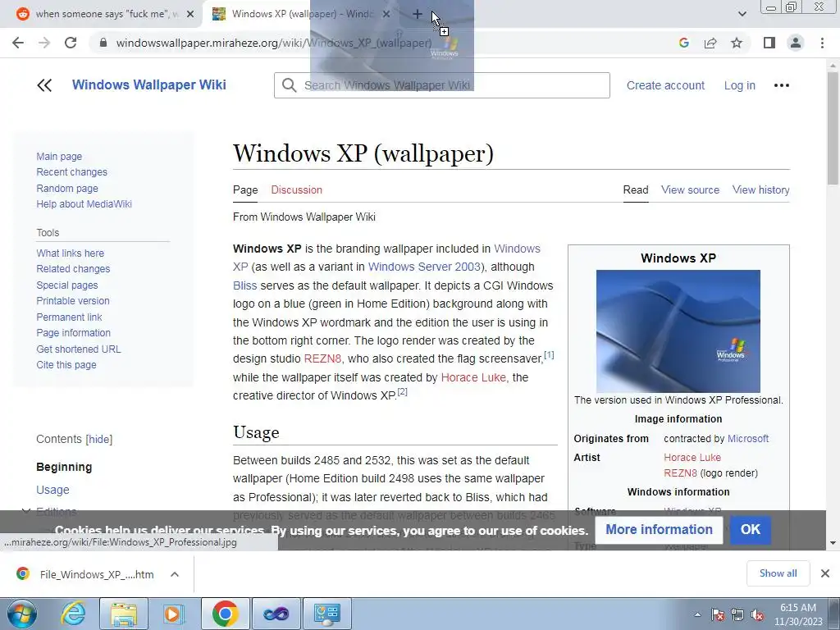
Task: Bookmark this page with star icon
Action: pyautogui.click(x=737, y=43)
